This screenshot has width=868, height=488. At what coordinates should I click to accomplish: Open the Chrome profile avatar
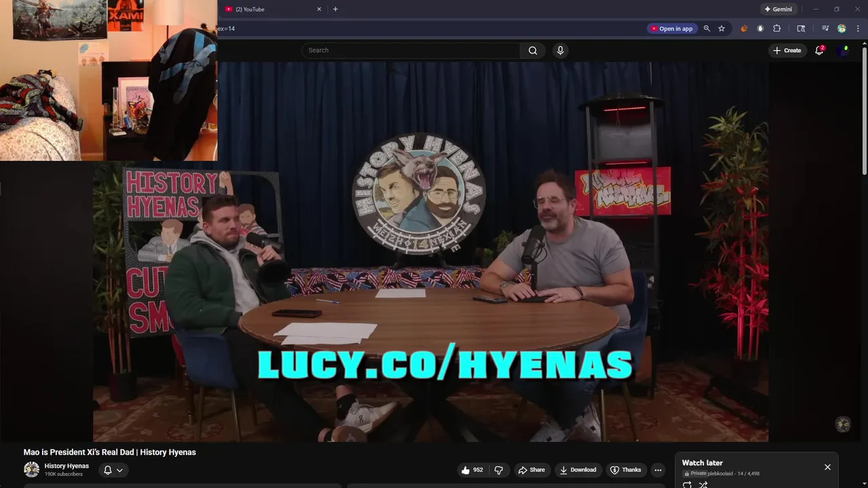[x=842, y=28]
